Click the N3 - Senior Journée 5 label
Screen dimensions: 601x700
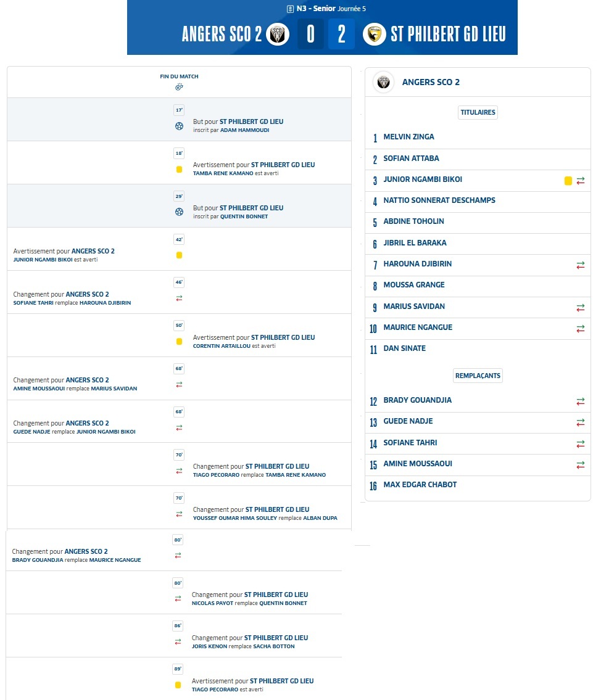point(331,9)
